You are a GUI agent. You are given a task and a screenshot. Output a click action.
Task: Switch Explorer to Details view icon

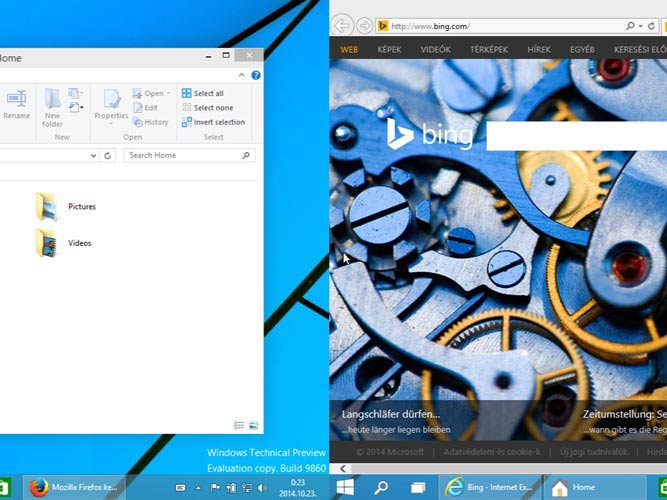(x=239, y=425)
